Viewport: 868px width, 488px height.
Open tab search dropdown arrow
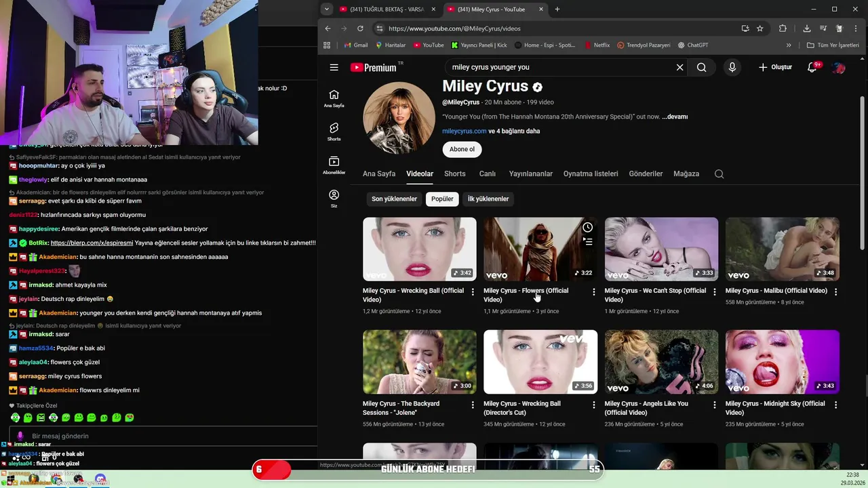[327, 9]
